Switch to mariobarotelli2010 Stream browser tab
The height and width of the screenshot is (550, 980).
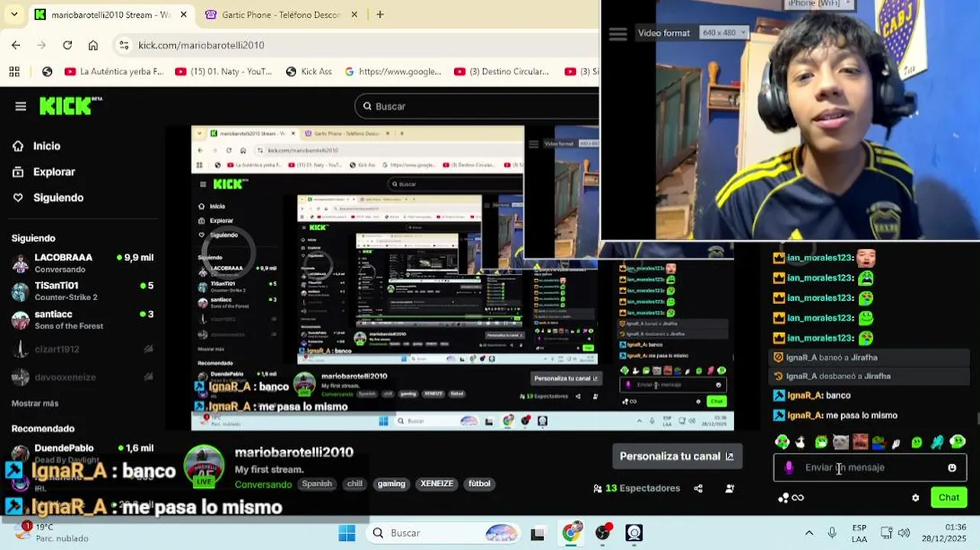click(111, 15)
